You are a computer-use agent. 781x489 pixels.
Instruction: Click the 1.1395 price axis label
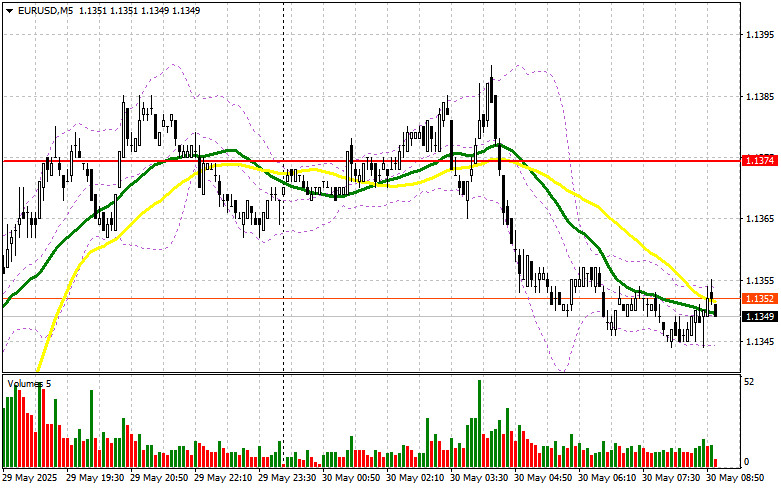pos(760,34)
